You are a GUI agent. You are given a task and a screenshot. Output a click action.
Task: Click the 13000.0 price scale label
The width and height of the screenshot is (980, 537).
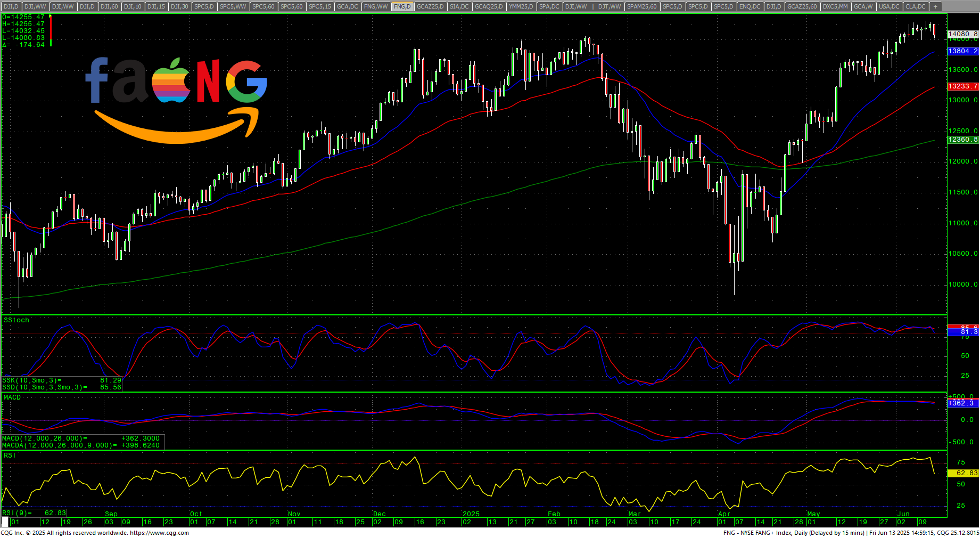963,100
